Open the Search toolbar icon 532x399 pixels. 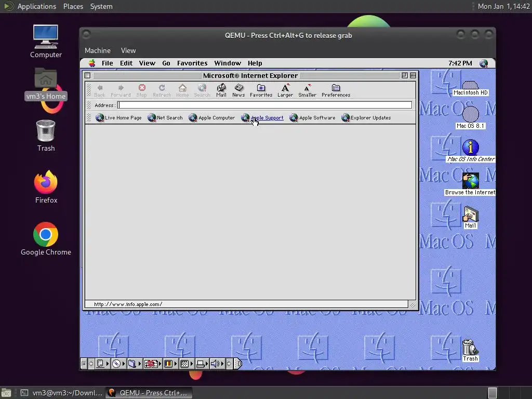click(x=202, y=90)
